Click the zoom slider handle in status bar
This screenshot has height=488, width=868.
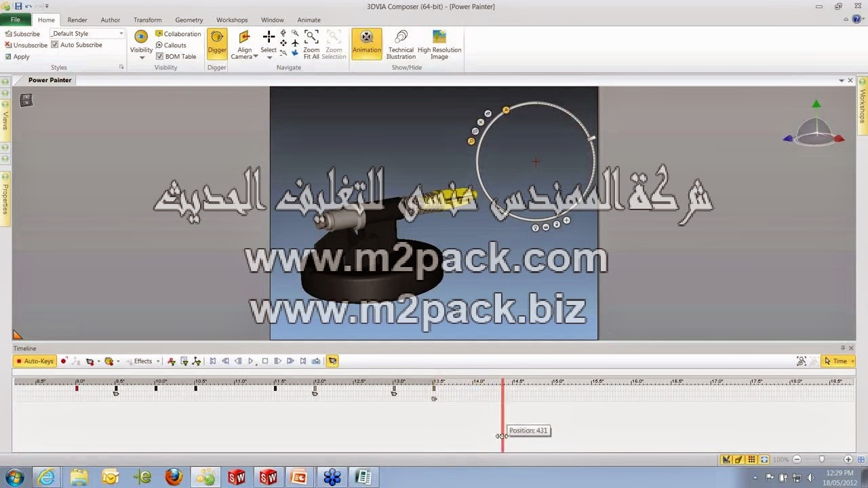(x=822, y=460)
